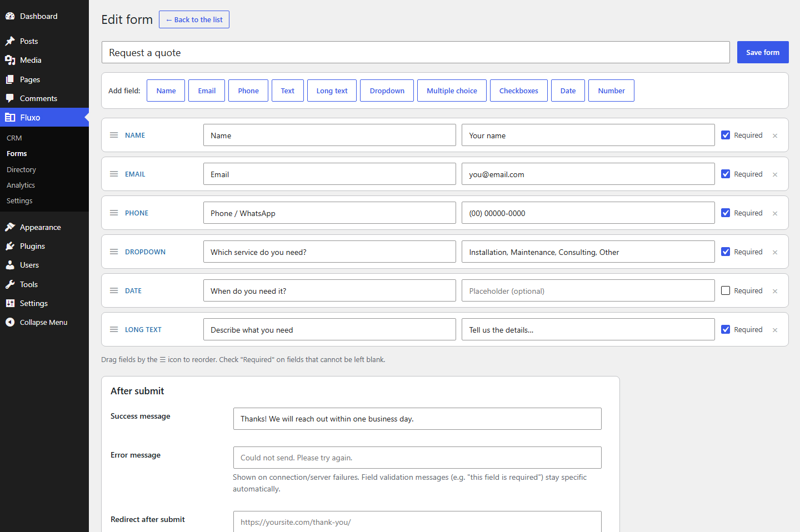800x532 pixels.
Task: Click the drag handle on LONG TEXT row
Action: 114,329
